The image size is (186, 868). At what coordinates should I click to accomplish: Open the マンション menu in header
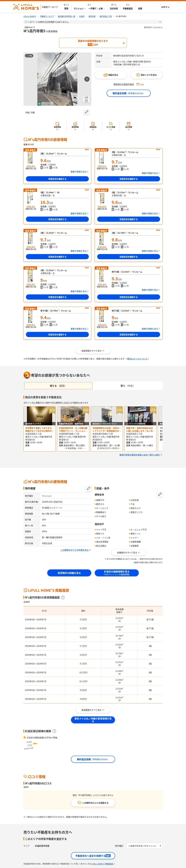[80, 8]
